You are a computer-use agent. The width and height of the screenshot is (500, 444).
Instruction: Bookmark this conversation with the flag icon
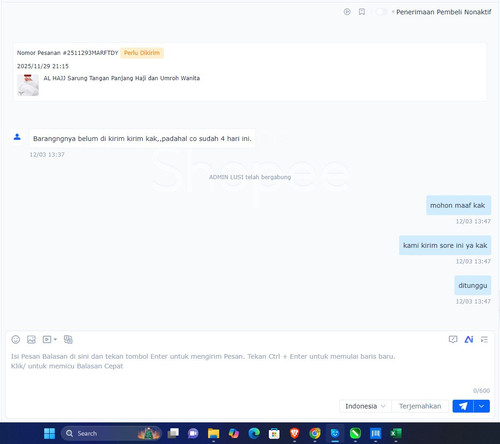362,12
